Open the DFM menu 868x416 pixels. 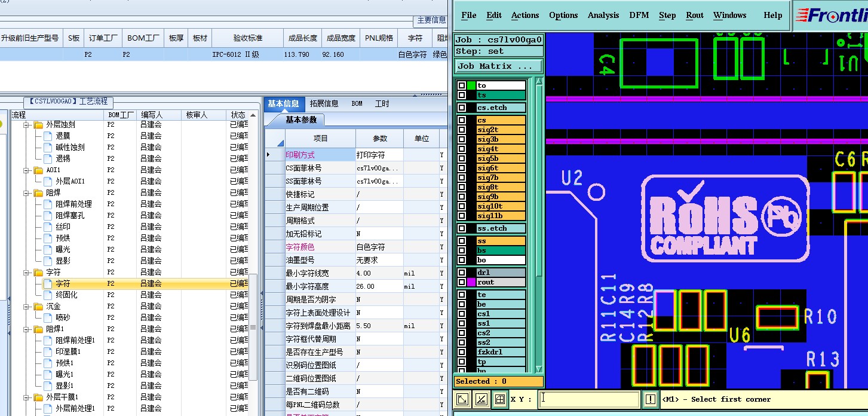pyautogui.click(x=639, y=16)
